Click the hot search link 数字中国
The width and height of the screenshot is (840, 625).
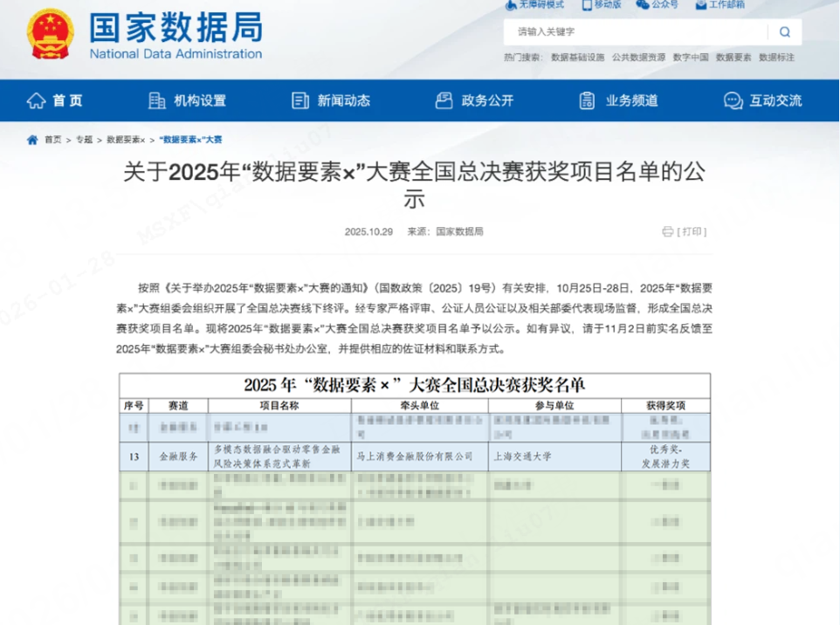click(x=691, y=58)
